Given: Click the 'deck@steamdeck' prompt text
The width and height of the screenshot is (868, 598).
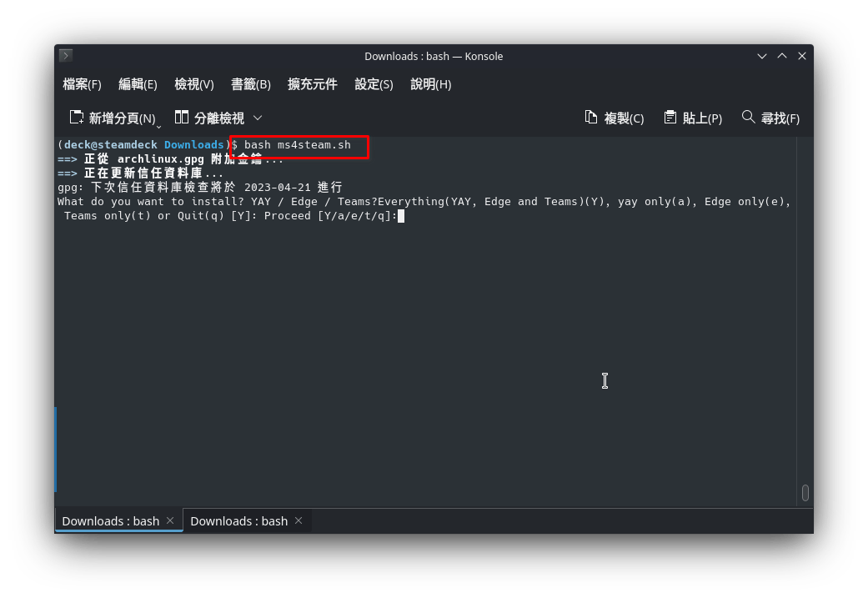Looking at the screenshot, I should [x=111, y=145].
